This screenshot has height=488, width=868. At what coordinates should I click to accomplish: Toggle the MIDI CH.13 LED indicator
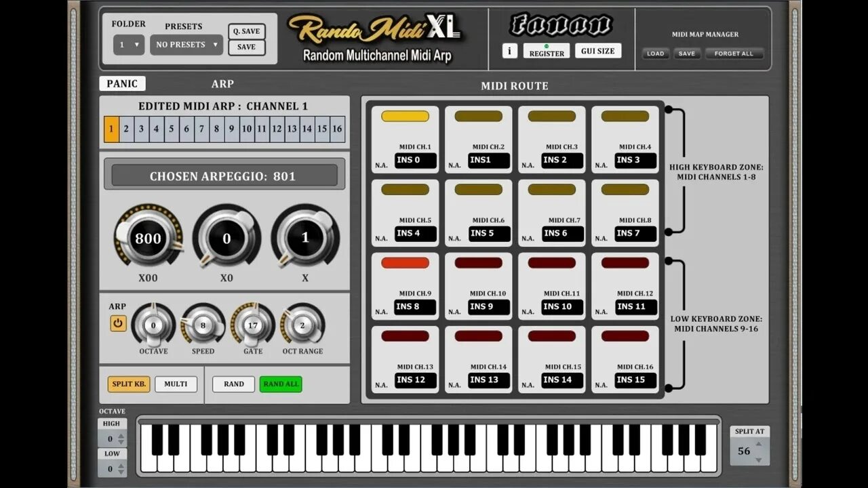click(x=405, y=335)
